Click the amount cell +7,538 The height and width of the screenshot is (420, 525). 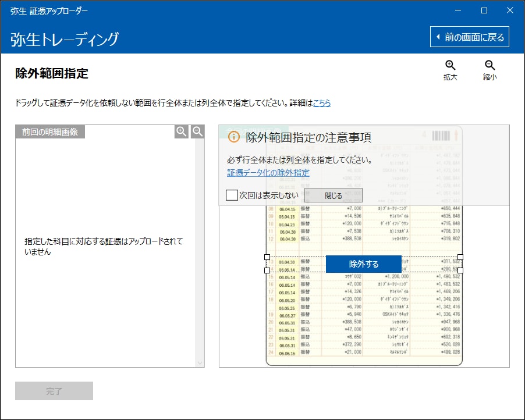pos(354,232)
